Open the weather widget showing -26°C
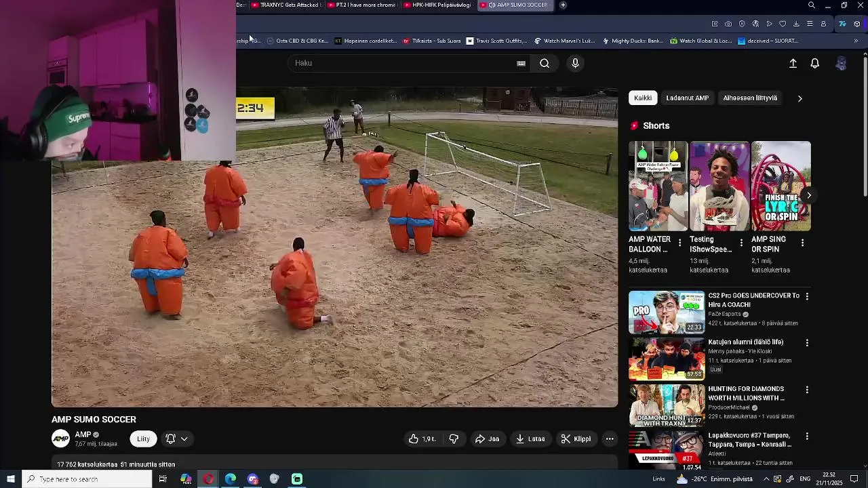This screenshot has height=488, width=868. click(x=715, y=479)
